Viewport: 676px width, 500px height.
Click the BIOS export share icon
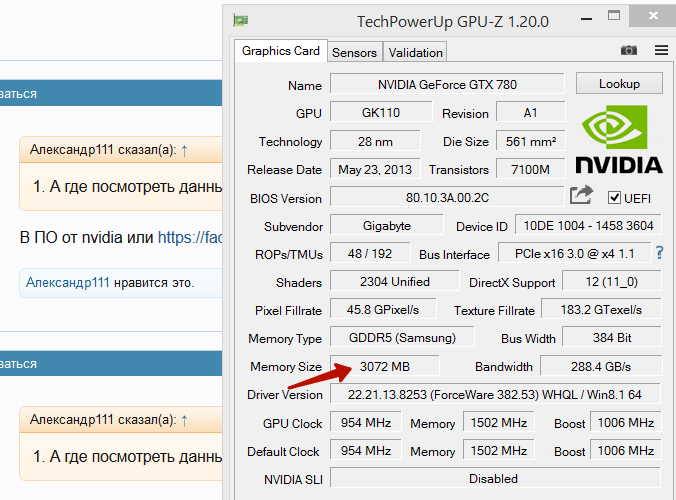(x=581, y=195)
